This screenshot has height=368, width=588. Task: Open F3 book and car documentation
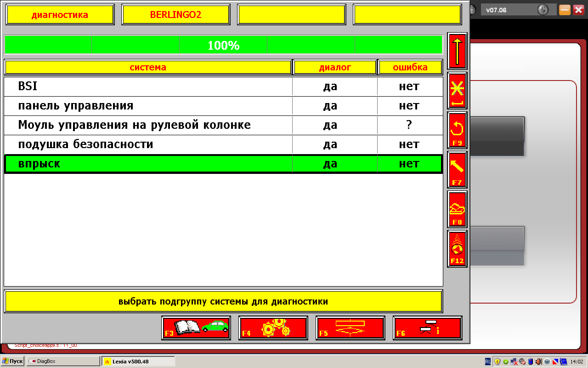pyautogui.click(x=196, y=328)
